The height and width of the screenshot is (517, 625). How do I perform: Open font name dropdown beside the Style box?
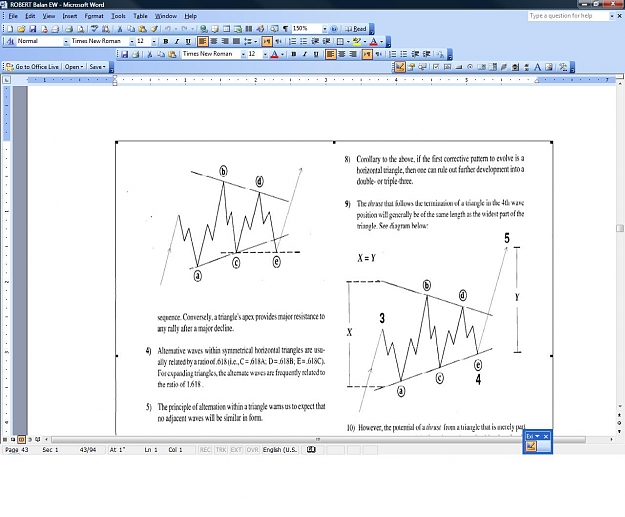click(132, 41)
